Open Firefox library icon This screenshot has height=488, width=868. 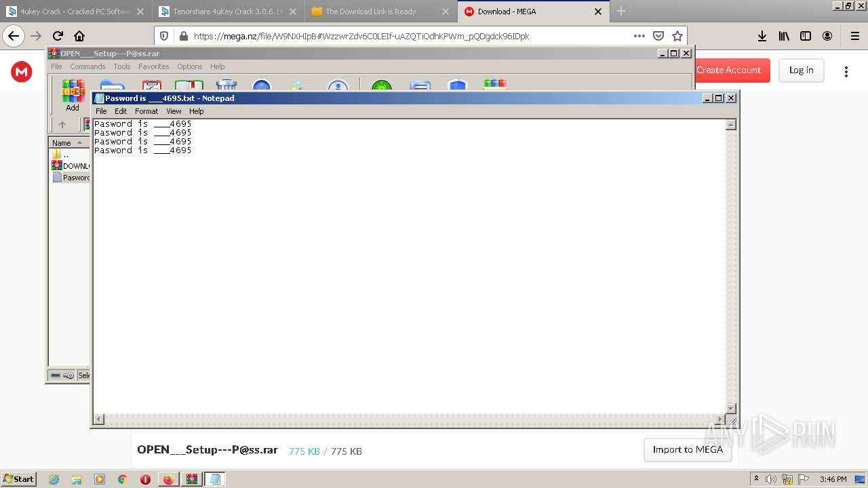click(784, 36)
